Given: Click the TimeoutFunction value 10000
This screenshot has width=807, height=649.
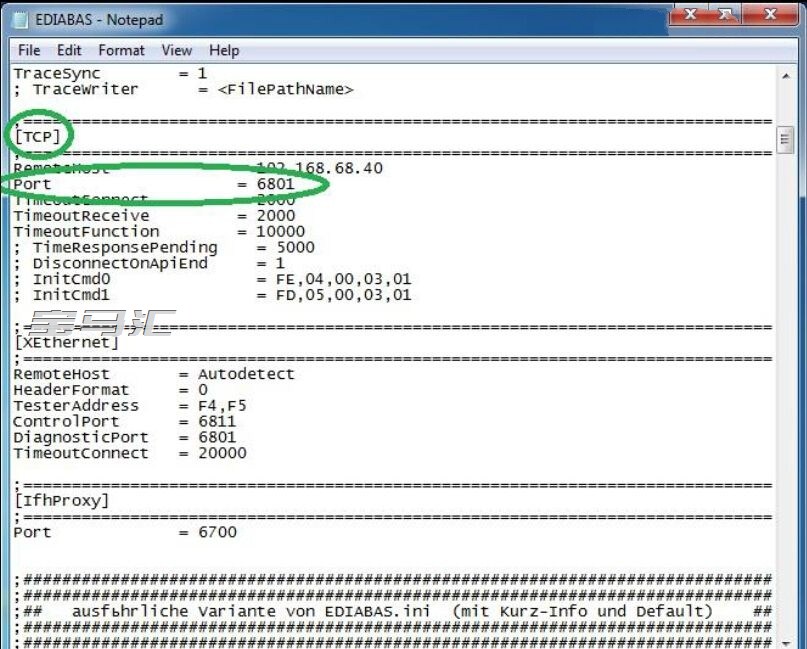Looking at the screenshot, I should 280,232.
